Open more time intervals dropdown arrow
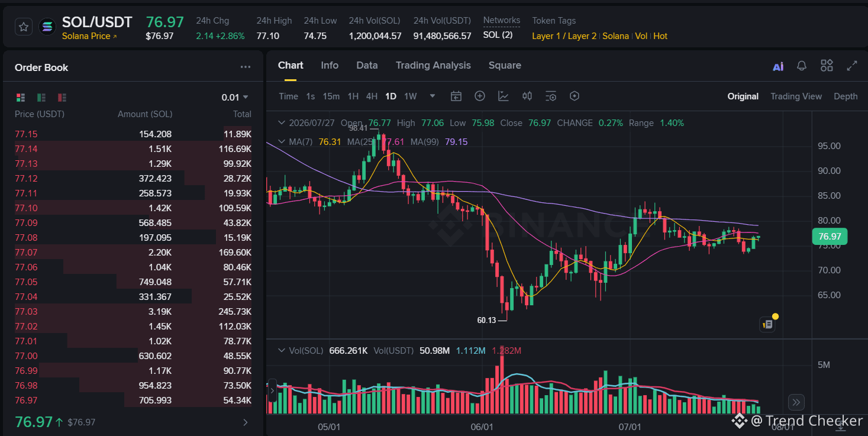 433,96
